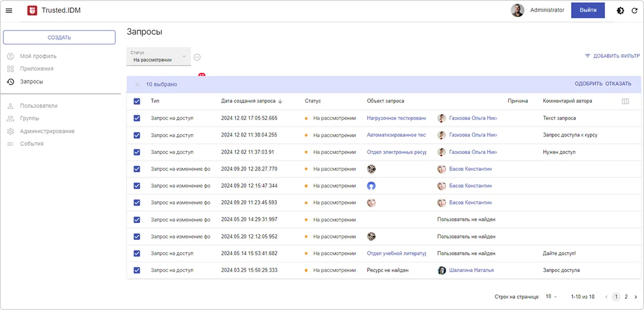
Task: Expand the rows per page dropdown
Action: pyautogui.click(x=551, y=297)
